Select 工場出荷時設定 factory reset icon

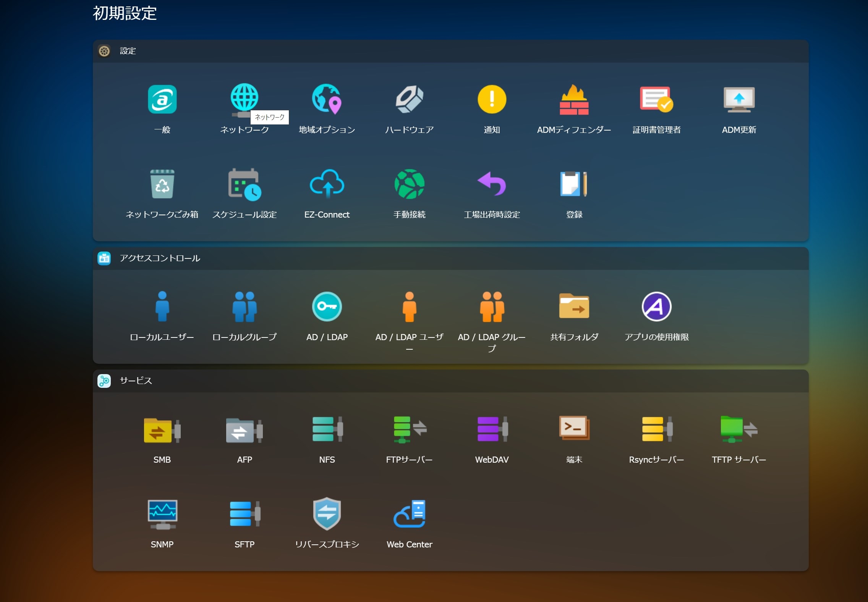[492, 184]
